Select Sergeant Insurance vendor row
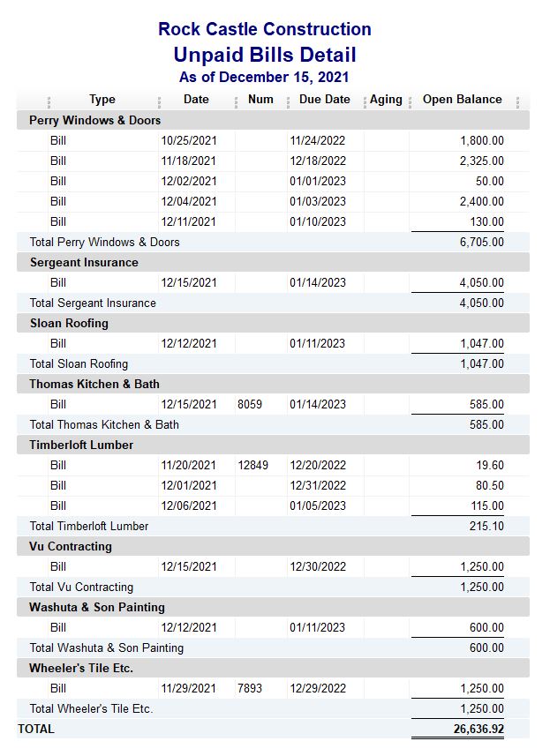 (273, 262)
